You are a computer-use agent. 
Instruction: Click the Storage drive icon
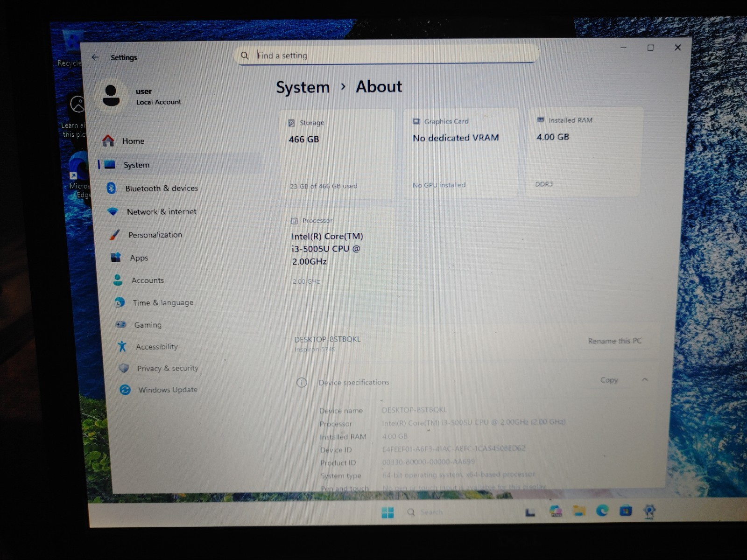[291, 123]
